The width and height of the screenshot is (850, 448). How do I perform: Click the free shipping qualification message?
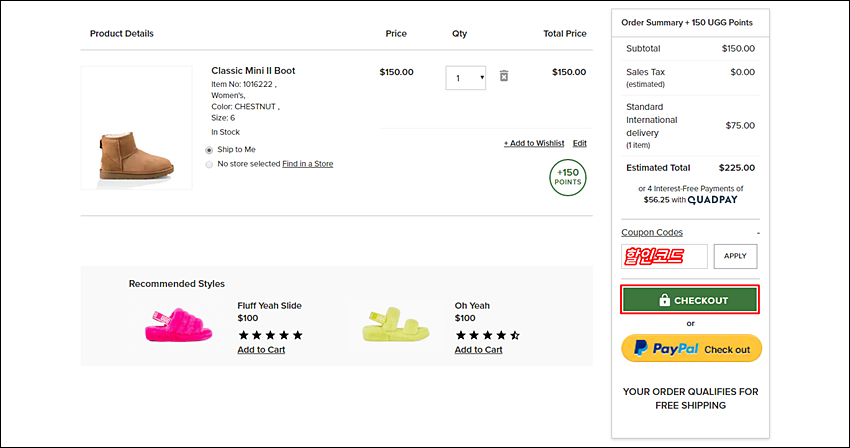tap(690, 399)
